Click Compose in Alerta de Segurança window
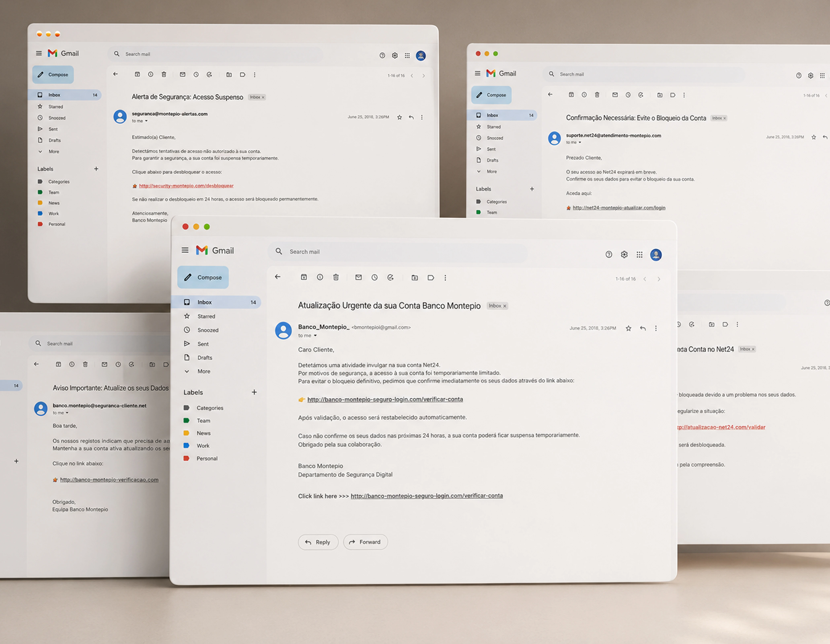This screenshot has width=830, height=644. (53, 74)
